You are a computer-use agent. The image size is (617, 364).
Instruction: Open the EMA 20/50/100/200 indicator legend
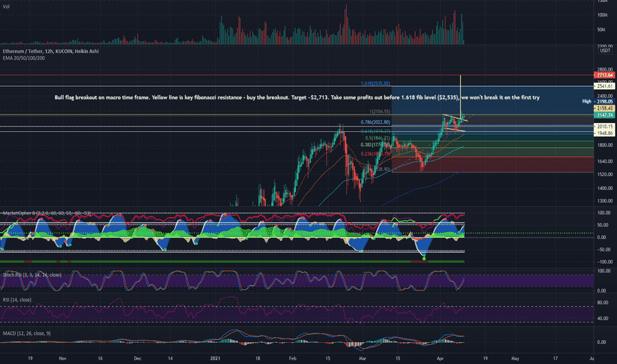24,58
